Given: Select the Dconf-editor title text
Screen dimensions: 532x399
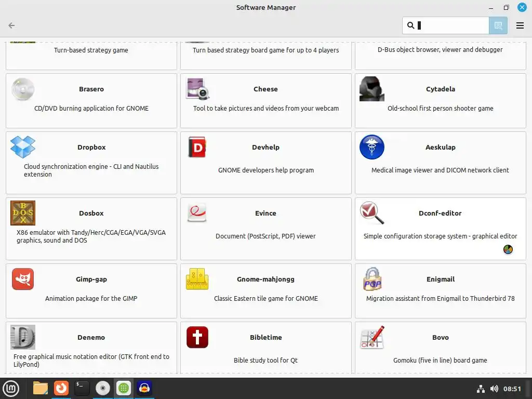Looking at the screenshot, I should point(440,214).
